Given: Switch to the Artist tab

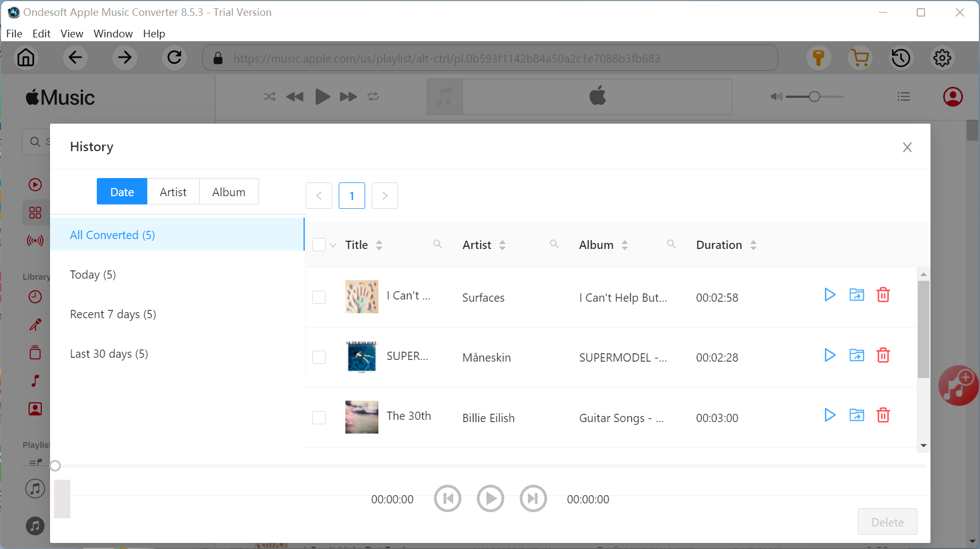Looking at the screenshot, I should pos(173,192).
